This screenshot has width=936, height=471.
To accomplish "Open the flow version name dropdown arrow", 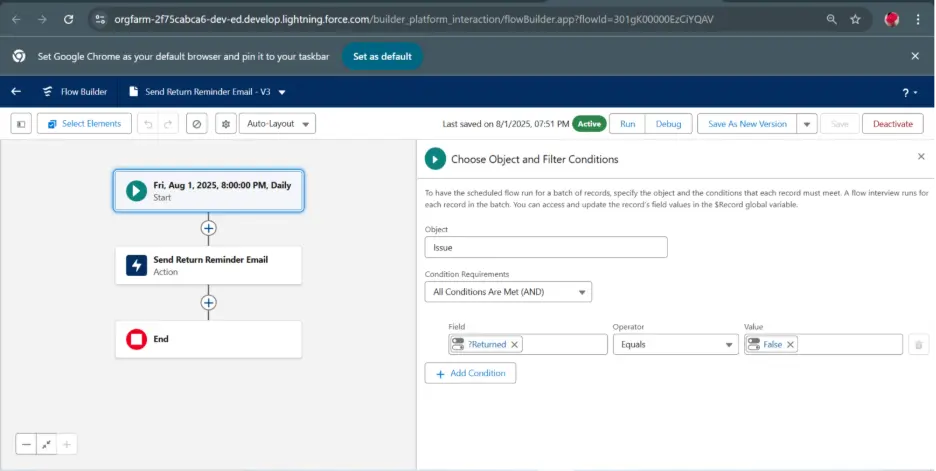I will click(x=282, y=92).
